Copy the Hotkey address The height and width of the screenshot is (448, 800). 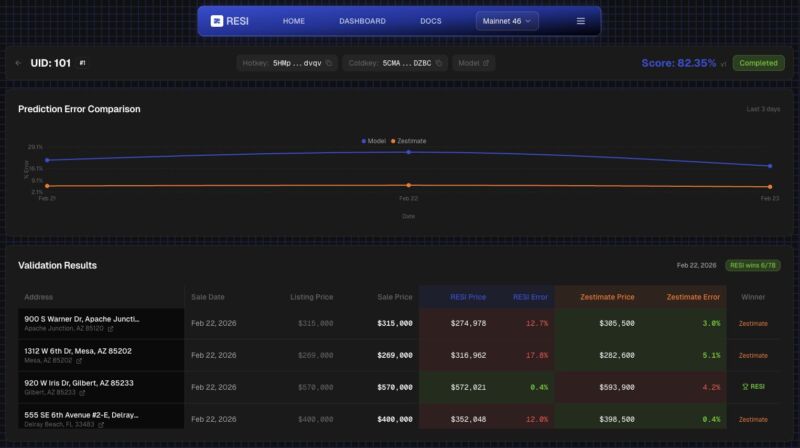point(329,63)
